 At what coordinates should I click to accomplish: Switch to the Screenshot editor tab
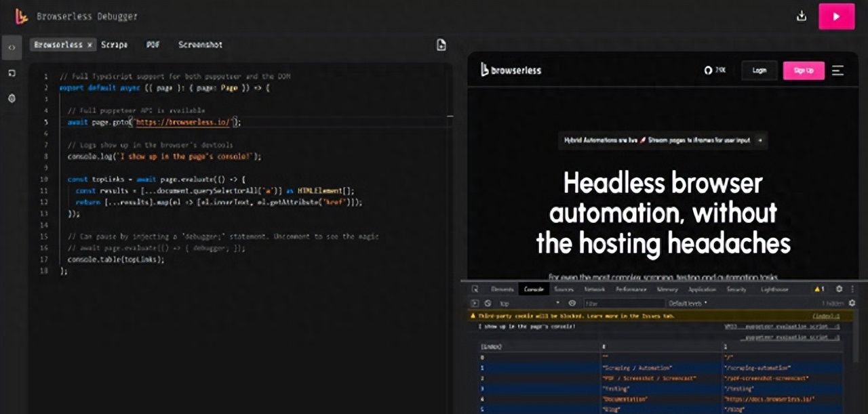[x=201, y=45]
